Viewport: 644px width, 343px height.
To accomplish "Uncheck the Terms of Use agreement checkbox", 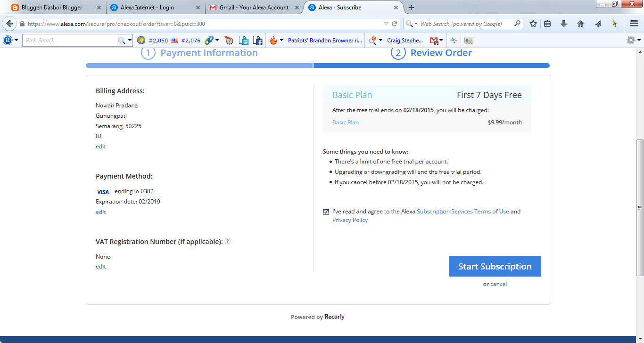I will click(x=326, y=212).
